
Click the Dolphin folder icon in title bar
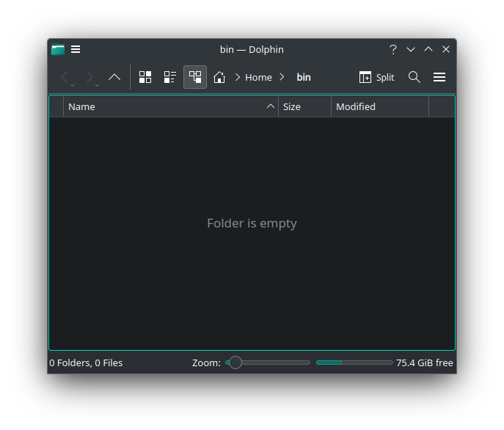[x=58, y=49]
